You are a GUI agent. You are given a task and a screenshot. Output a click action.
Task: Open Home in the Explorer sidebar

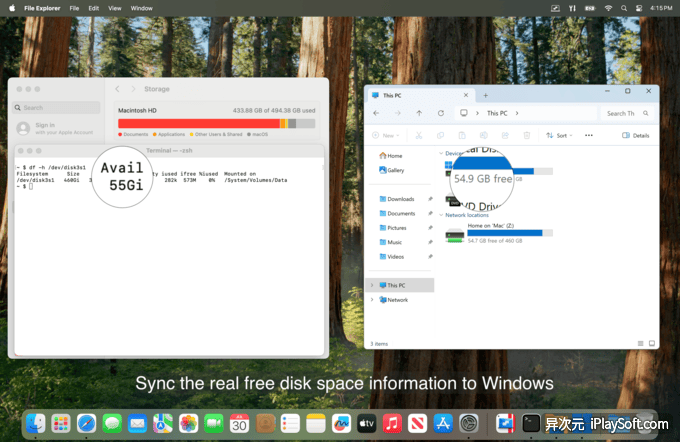pyautogui.click(x=390, y=156)
